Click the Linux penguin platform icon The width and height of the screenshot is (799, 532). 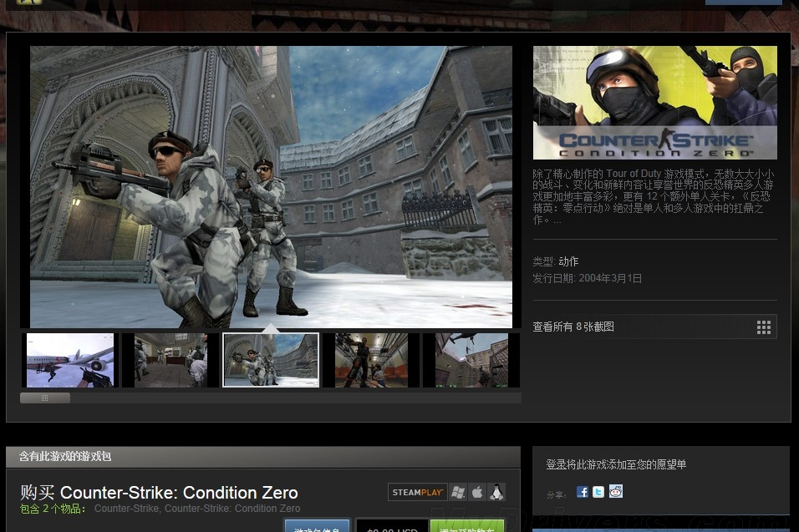pos(496,492)
